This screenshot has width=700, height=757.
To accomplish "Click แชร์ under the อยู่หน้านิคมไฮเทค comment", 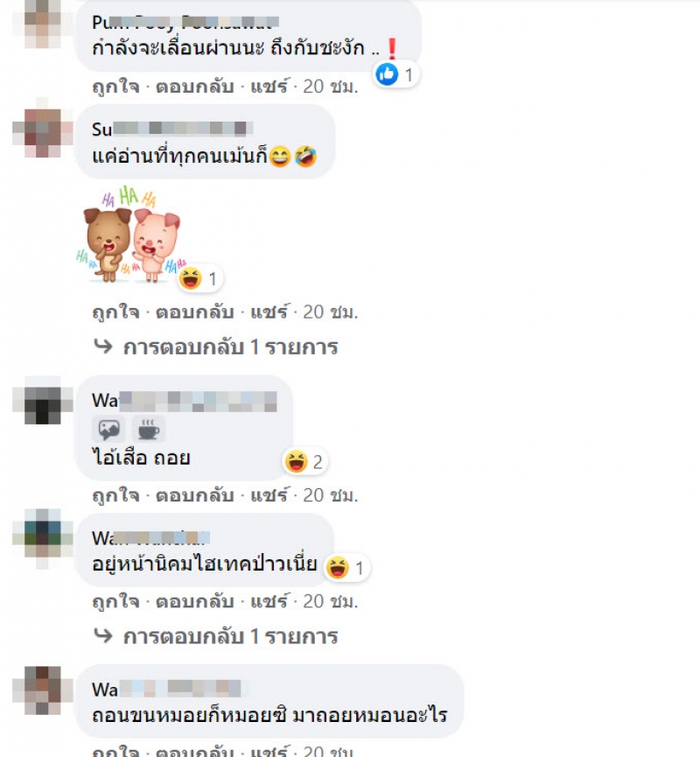I will tap(269, 601).
